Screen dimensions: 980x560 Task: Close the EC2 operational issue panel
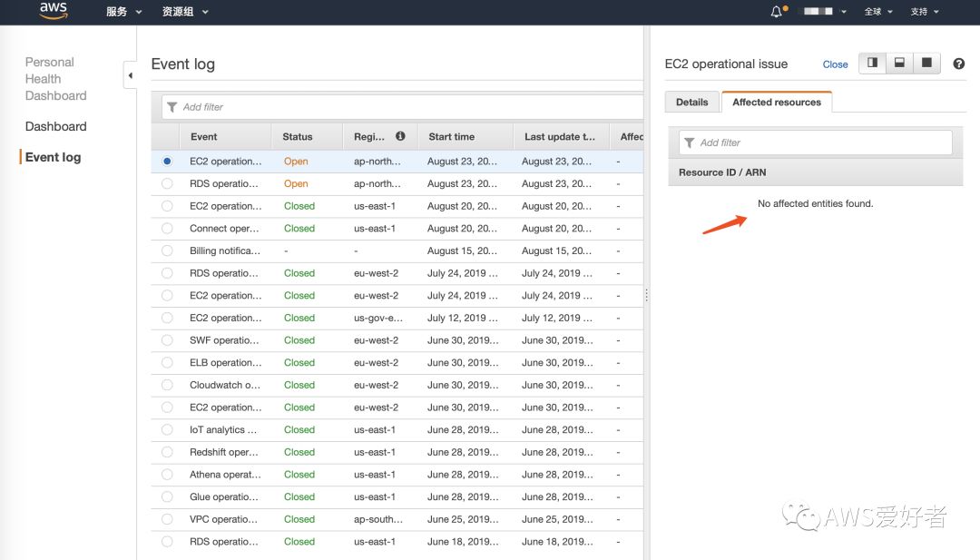tap(835, 64)
